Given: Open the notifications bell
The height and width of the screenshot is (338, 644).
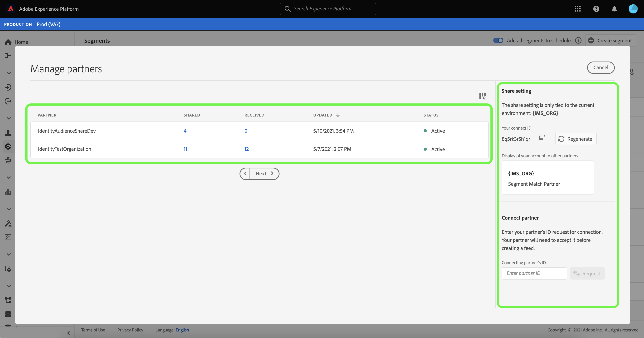Looking at the screenshot, I should pyautogui.click(x=614, y=9).
